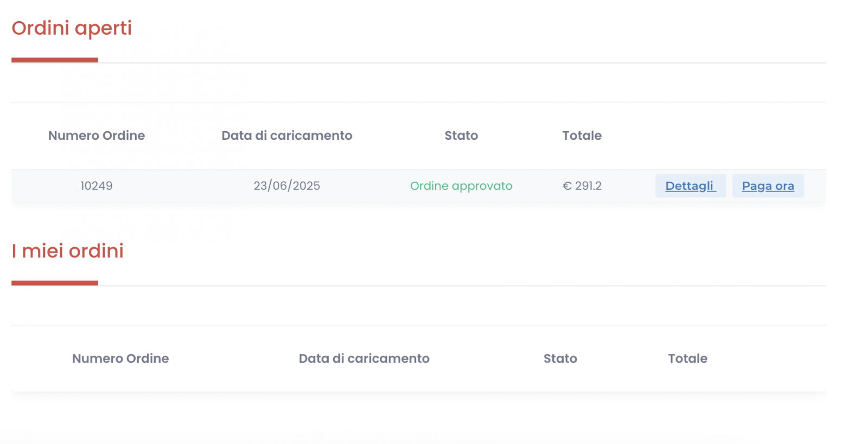Click Numero Ordine header in I miei ordini
This screenshot has width=868, height=444.
pos(120,358)
